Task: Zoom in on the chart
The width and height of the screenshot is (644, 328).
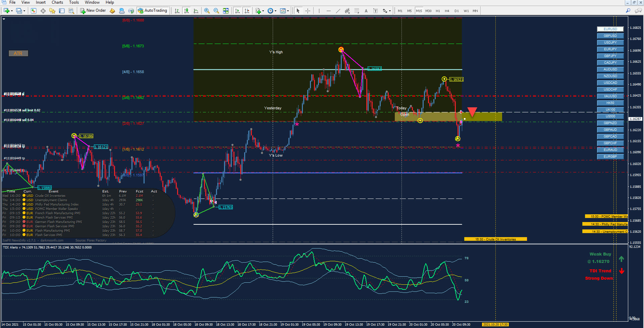Action: pos(207,11)
